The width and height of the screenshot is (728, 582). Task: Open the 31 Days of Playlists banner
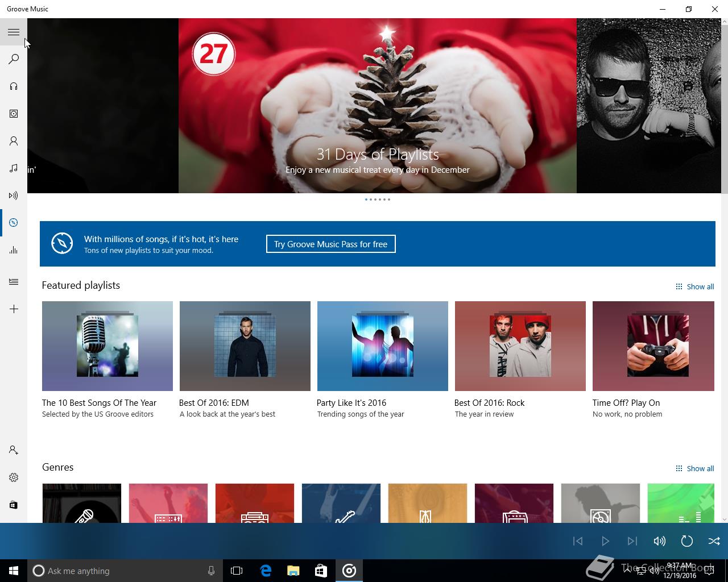click(378, 106)
